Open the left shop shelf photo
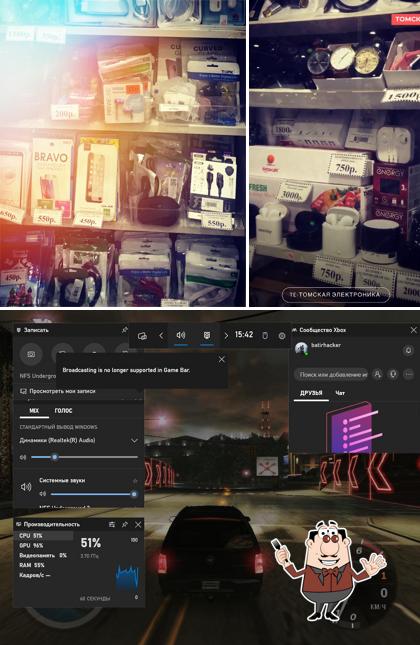This screenshot has width=420, height=645. (123, 153)
